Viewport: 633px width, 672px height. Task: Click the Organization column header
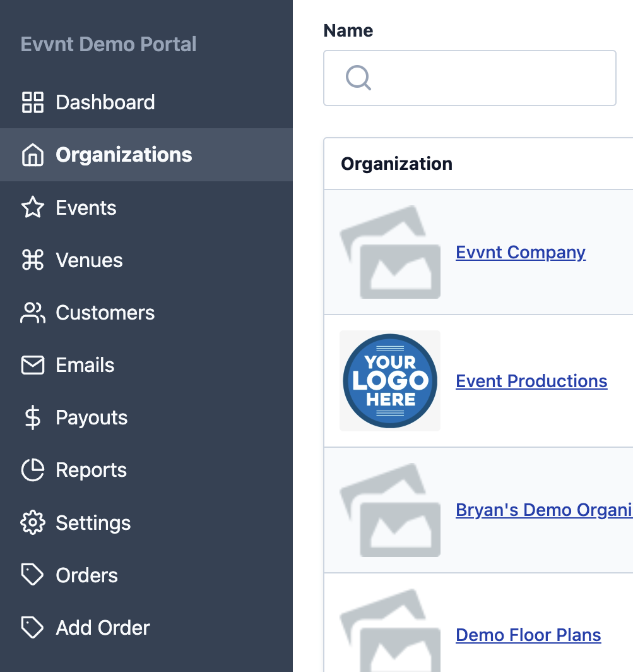pyautogui.click(x=396, y=164)
